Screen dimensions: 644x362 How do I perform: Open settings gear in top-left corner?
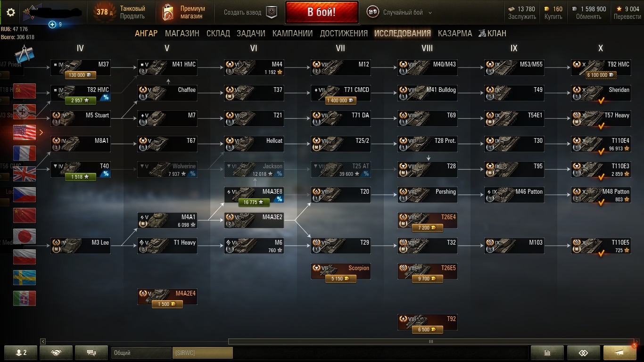pyautogui.click(x=10, y=12)
